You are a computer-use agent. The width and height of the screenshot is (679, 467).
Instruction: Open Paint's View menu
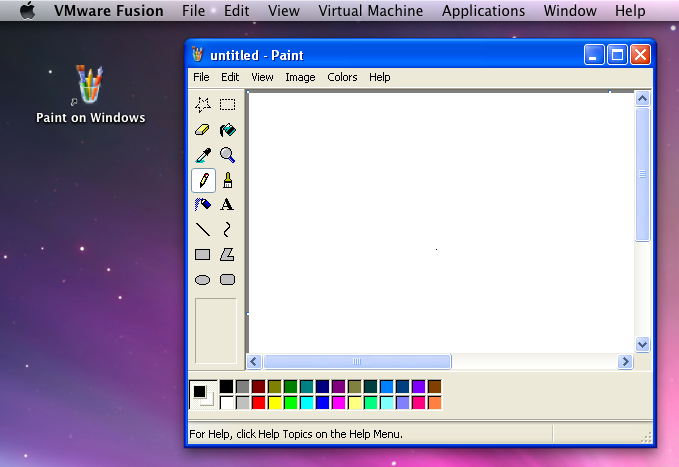[x=262, y=77]
